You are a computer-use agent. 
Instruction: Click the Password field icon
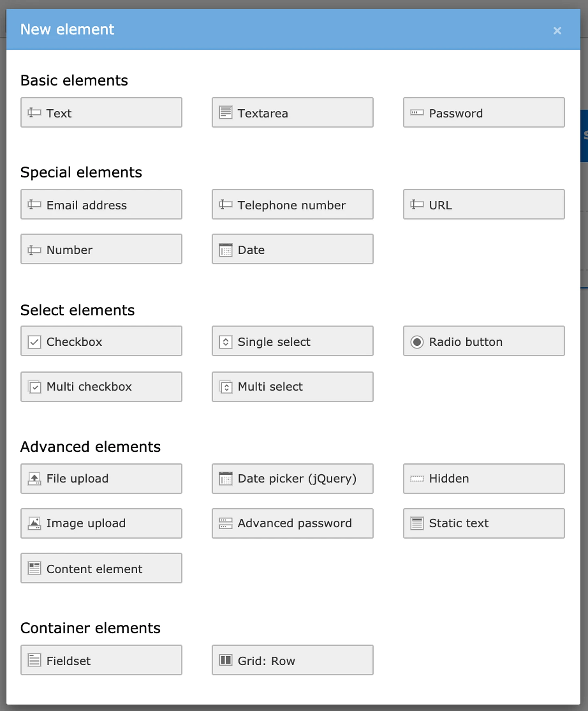[x=417, y=113]
